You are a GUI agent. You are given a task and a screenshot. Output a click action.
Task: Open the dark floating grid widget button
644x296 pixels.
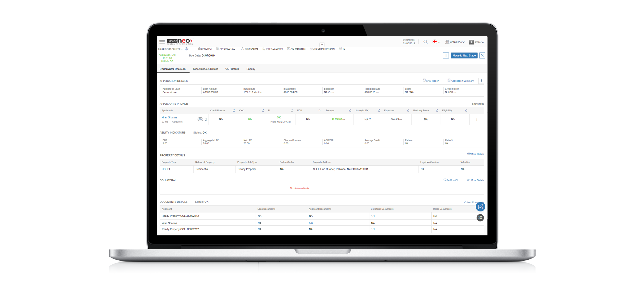coord(480,218)
